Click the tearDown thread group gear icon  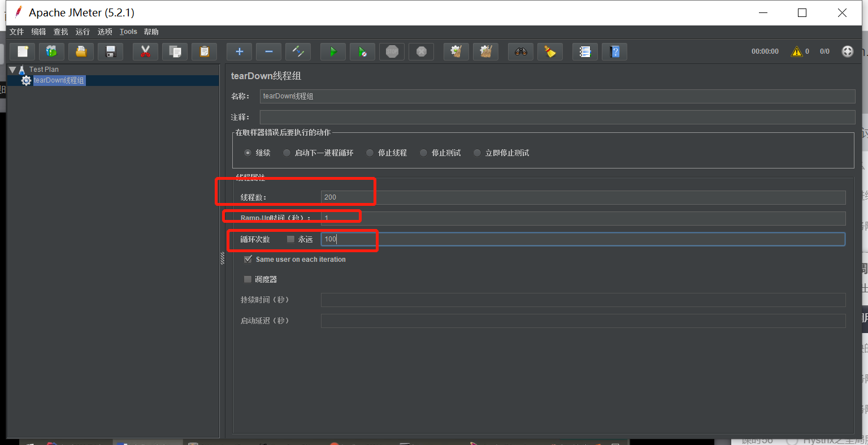pyautogui.click(x=26, y=80)
